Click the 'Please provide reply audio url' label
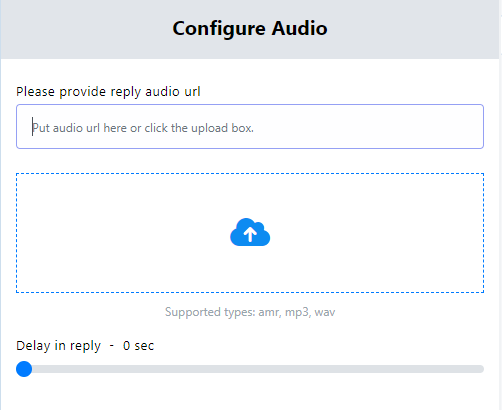 click(x=108, y=92)
